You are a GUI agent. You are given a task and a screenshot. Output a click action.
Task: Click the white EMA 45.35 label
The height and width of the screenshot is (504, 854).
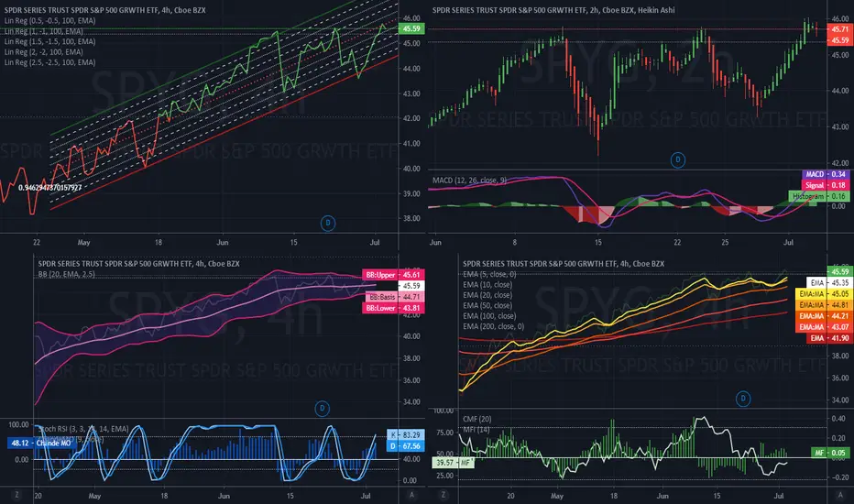828,283
